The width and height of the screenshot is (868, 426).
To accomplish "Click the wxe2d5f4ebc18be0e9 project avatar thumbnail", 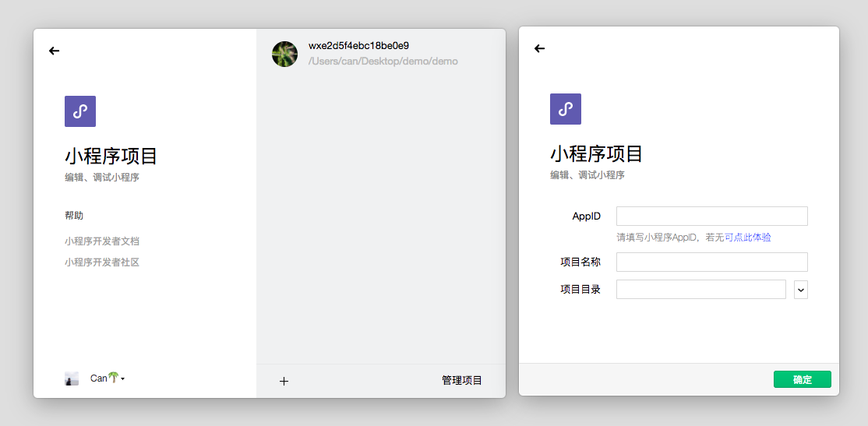I will [284, 54].
